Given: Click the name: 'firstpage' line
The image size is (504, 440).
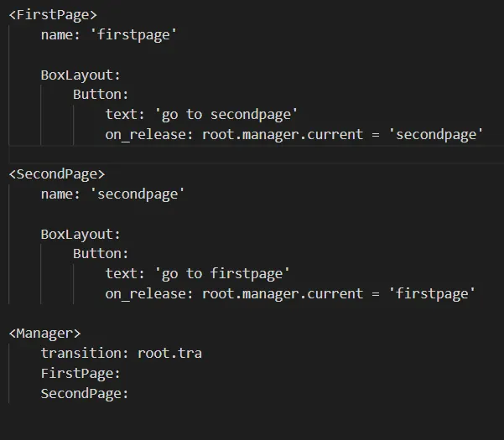Looking at the screenshot, I should tap(109, 34).
